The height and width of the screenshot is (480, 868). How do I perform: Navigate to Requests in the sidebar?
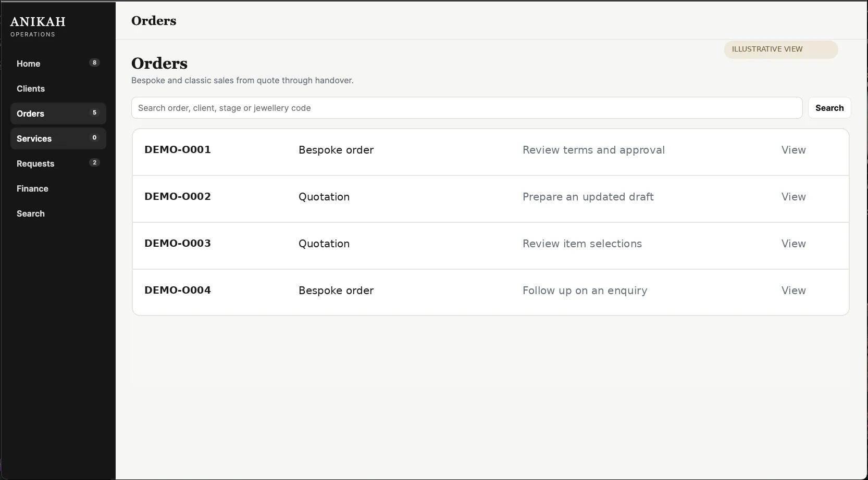click(58, 163)
